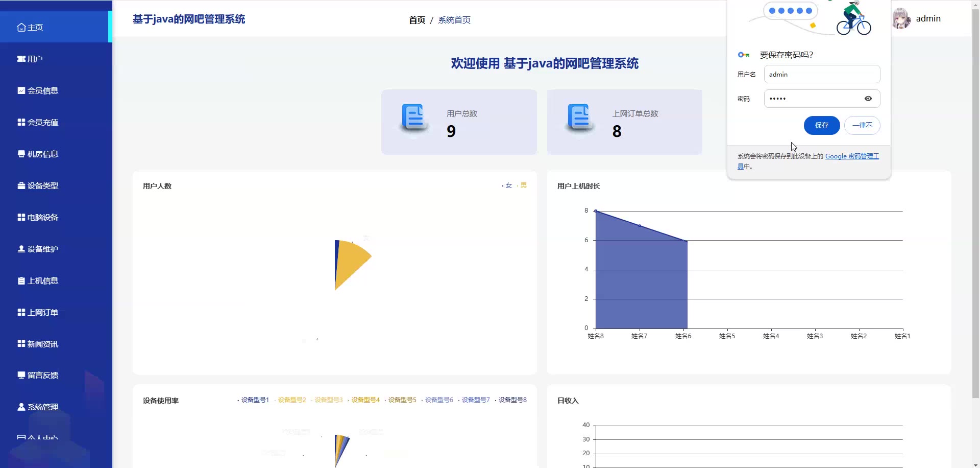Click the 用户 sidebar icon
The width and height of the screenshot is (980, 468).
[x=21, y=59]
